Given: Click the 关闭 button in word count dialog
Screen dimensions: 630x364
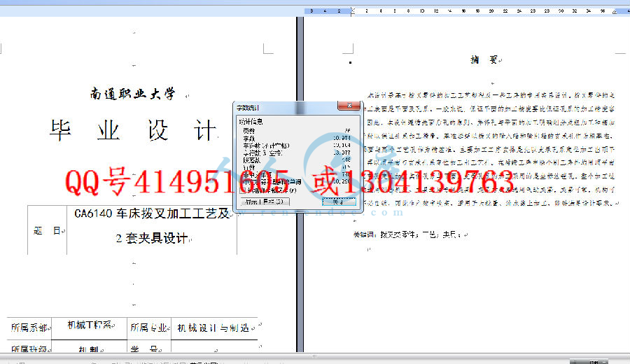Looking at the screenshot, I should click(x=339, y=202).
